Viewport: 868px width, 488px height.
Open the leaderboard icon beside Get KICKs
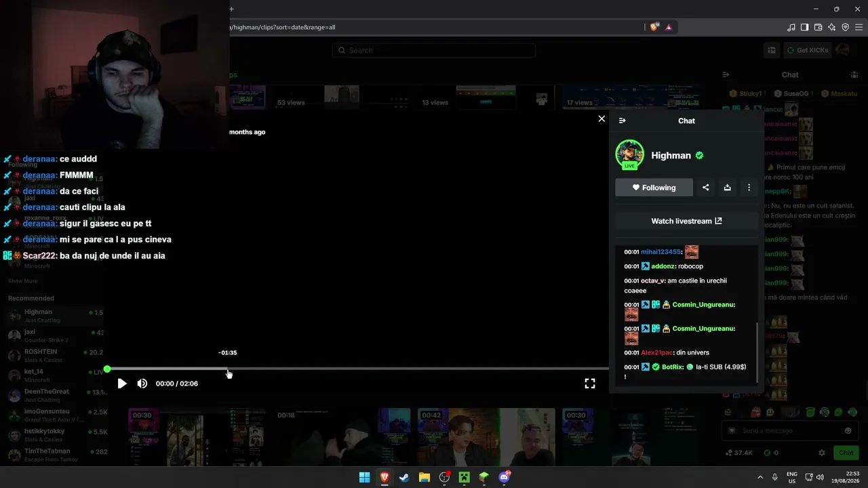point(772,50)
